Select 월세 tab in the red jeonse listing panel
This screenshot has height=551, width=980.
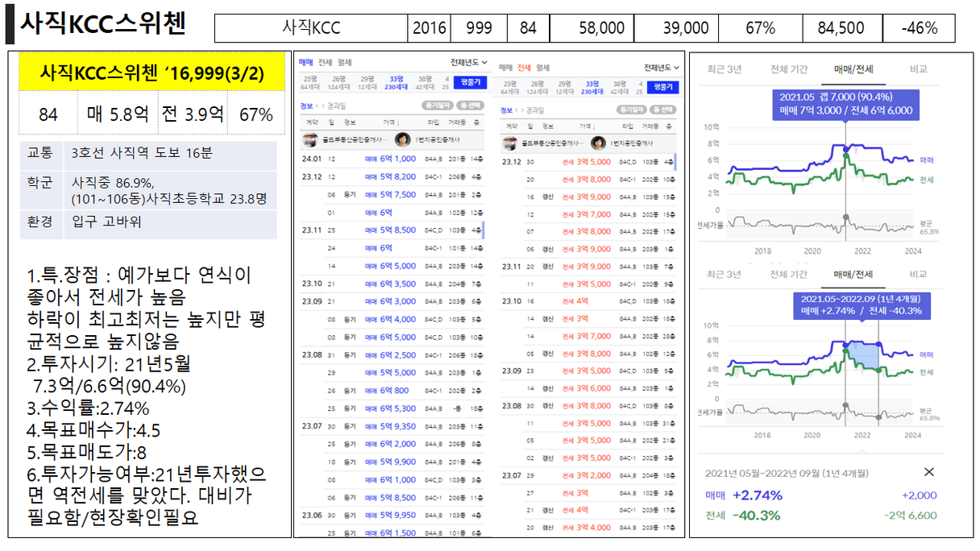coord(543,68)
